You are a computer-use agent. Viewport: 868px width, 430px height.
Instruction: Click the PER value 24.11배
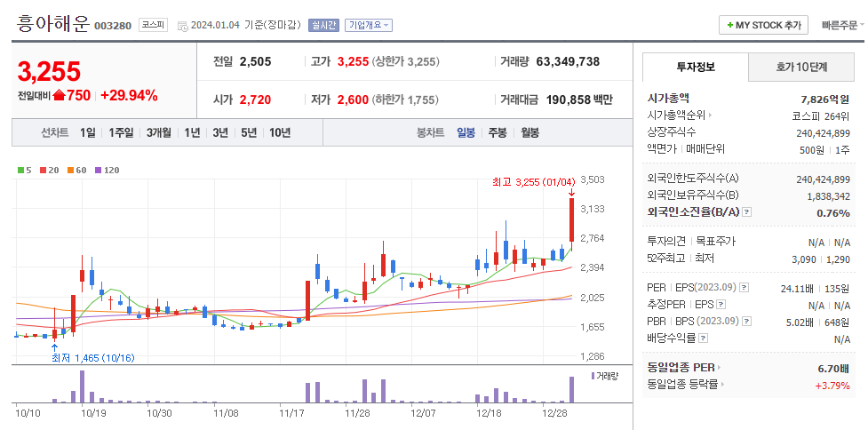click(795, 288)
